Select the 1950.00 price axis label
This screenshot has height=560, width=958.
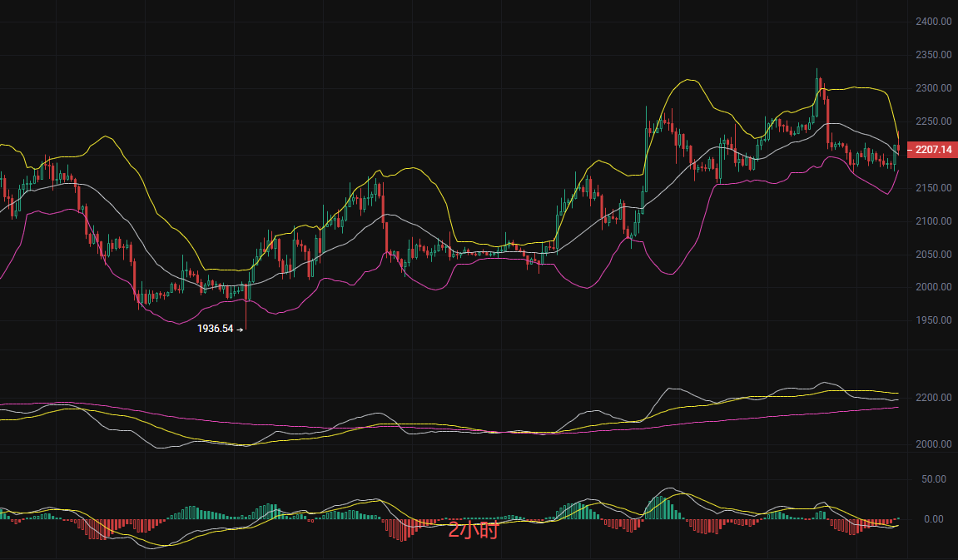click(x=932, y=320)
